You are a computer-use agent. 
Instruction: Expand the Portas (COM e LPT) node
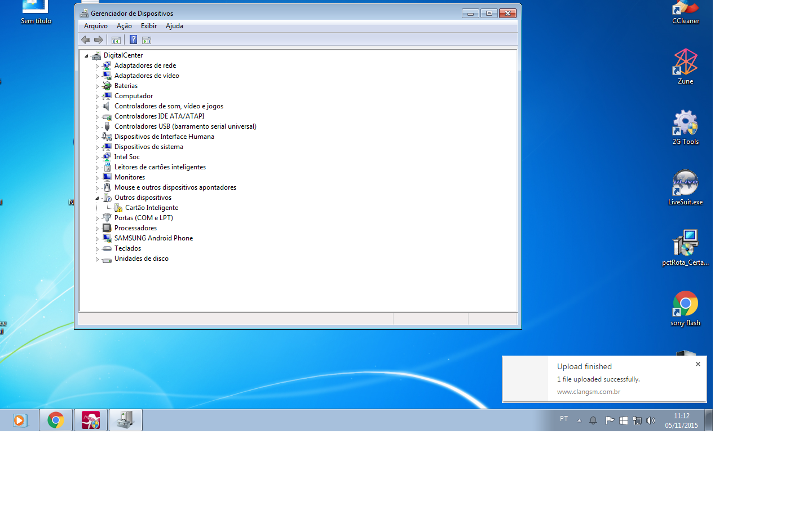(97, 218)
